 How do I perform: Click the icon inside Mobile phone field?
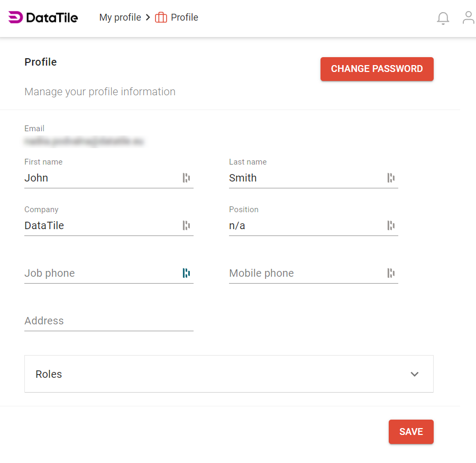click(x=391, y=273)
